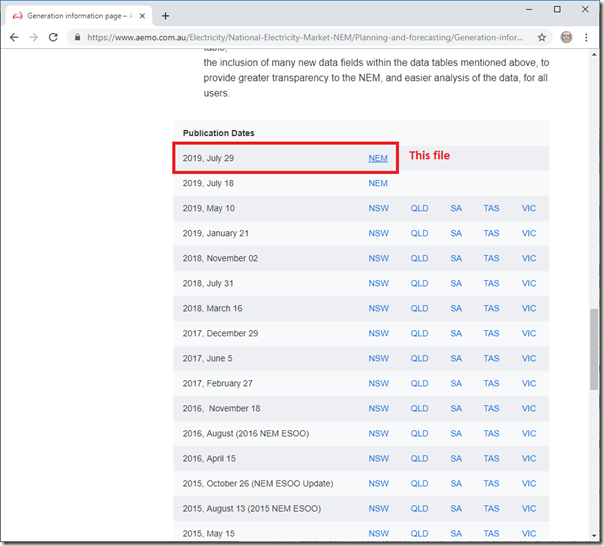Open NSW link for 2019, May 10
The image size is (604, 546).
[379, 208]
